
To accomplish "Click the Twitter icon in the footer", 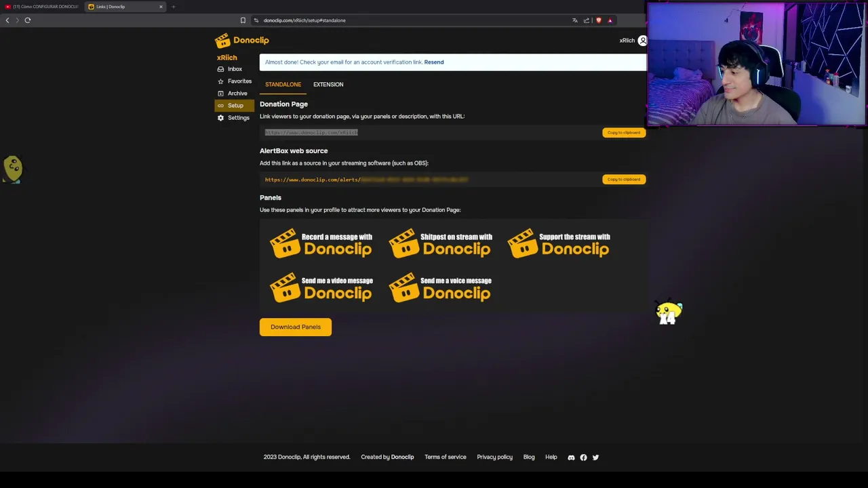I will click(595, 457).
